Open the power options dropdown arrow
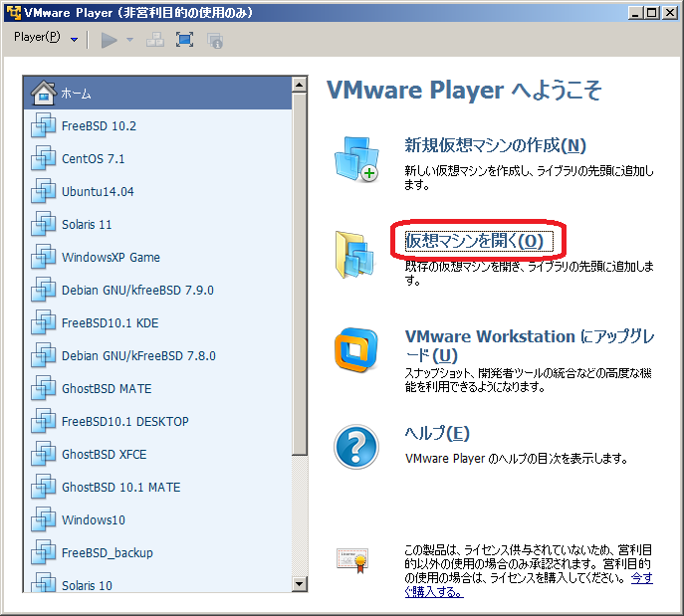 [129, 40]
